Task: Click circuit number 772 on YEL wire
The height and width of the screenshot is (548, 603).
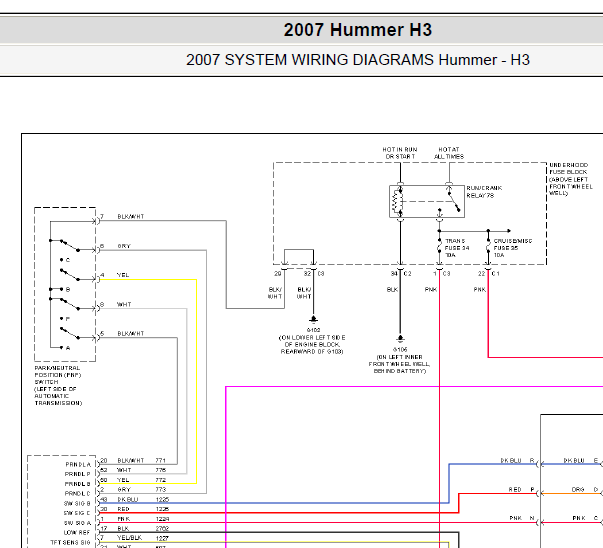Action: 161,480
